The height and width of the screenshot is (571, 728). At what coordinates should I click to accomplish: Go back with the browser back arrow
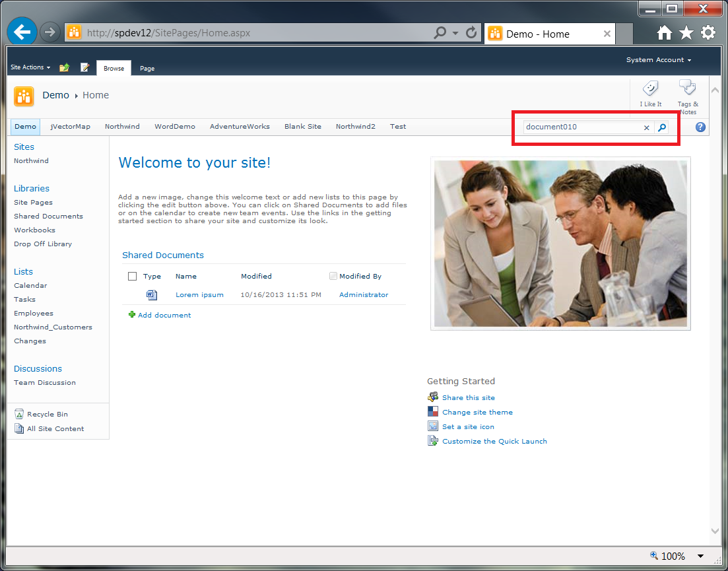tap(22, 32)
